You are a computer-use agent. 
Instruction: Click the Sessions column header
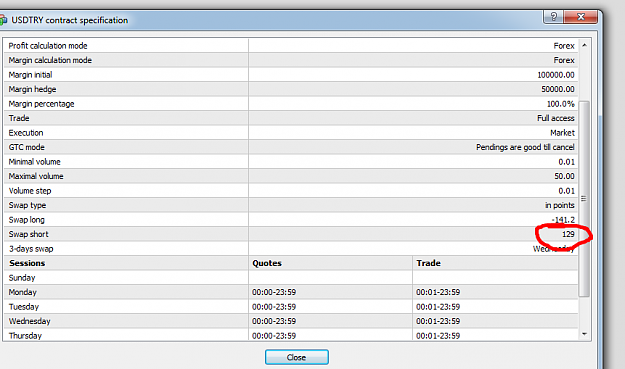point(27,263)
